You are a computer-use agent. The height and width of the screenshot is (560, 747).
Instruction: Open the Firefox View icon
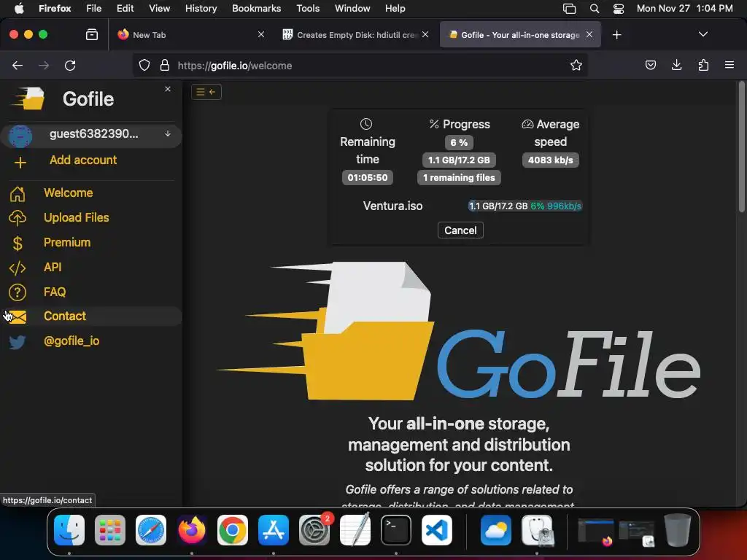pos(91,34)
